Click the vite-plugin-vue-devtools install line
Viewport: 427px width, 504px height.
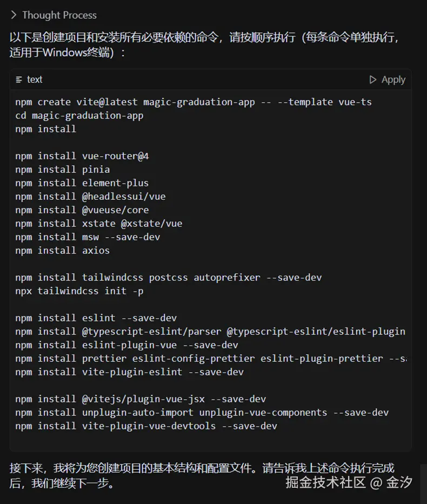point(146,426)
